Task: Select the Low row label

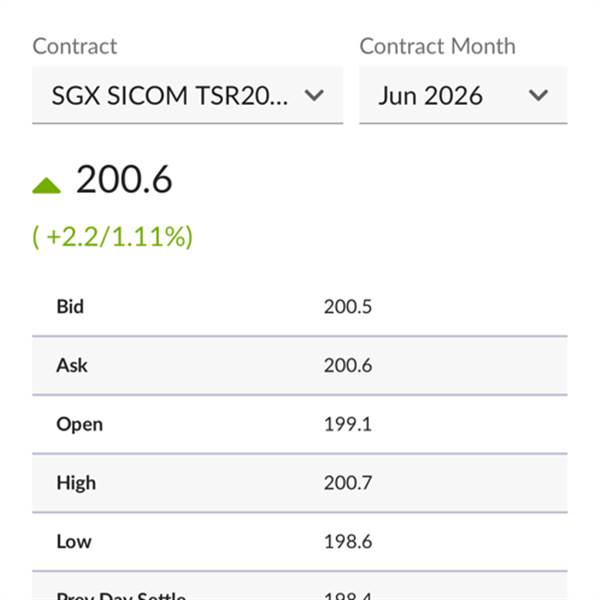Action: click(x=73, y=542)
